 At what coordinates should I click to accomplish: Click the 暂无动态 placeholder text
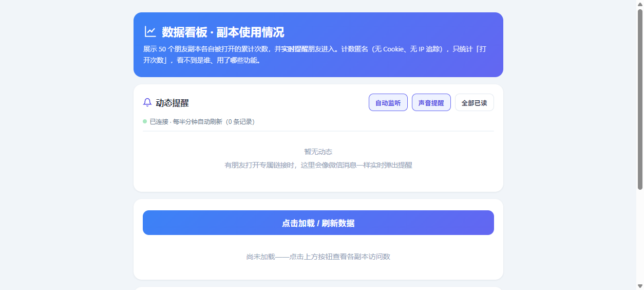(x=318, y=152)
